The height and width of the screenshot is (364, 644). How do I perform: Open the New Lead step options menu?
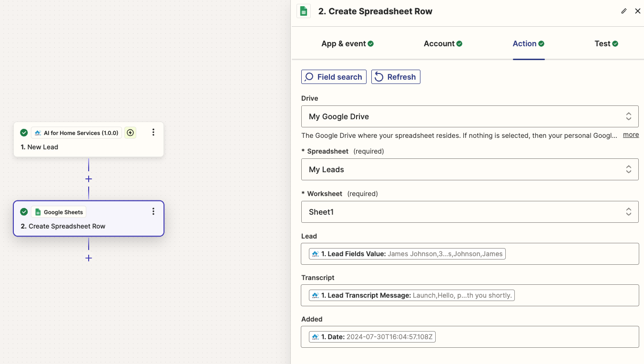(x=153, y=133)
